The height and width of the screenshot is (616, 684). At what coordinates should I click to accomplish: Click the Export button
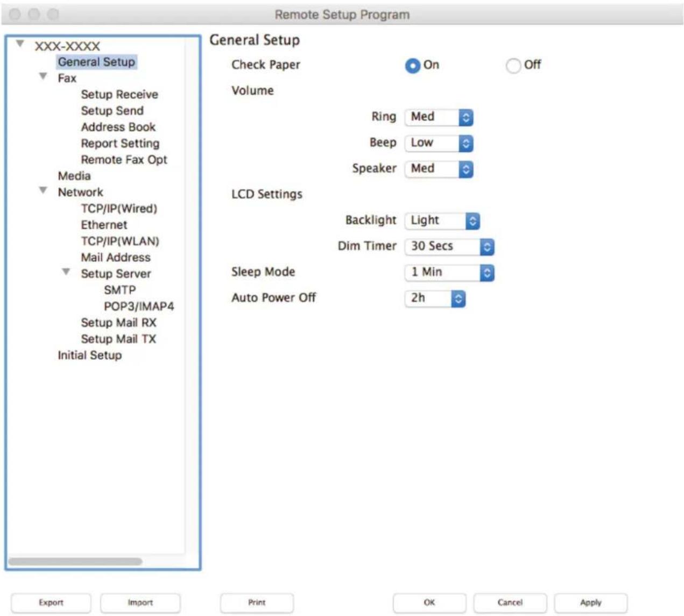pyautogui.click(x=51, y=603)
